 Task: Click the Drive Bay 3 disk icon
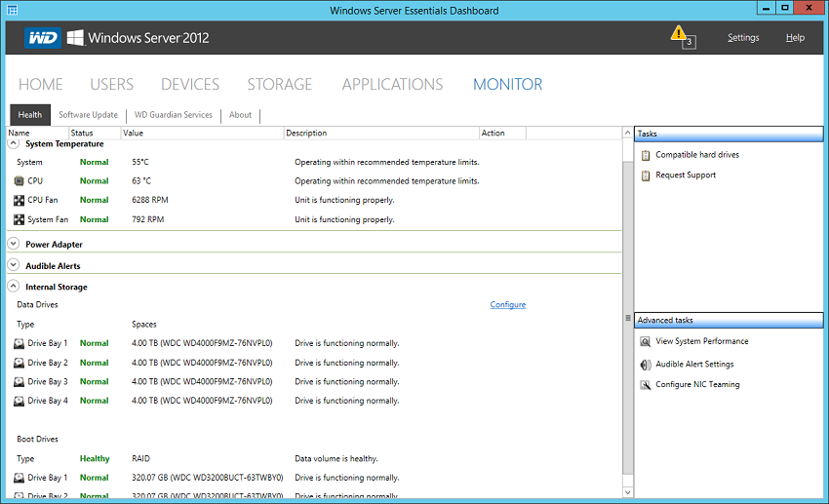click(x=20, y=382)
